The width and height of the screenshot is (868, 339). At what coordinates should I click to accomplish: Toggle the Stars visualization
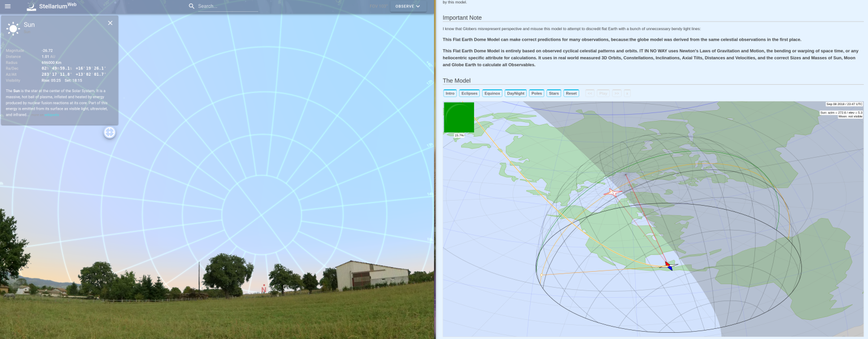pyautogui.click(x=553, y=93)
